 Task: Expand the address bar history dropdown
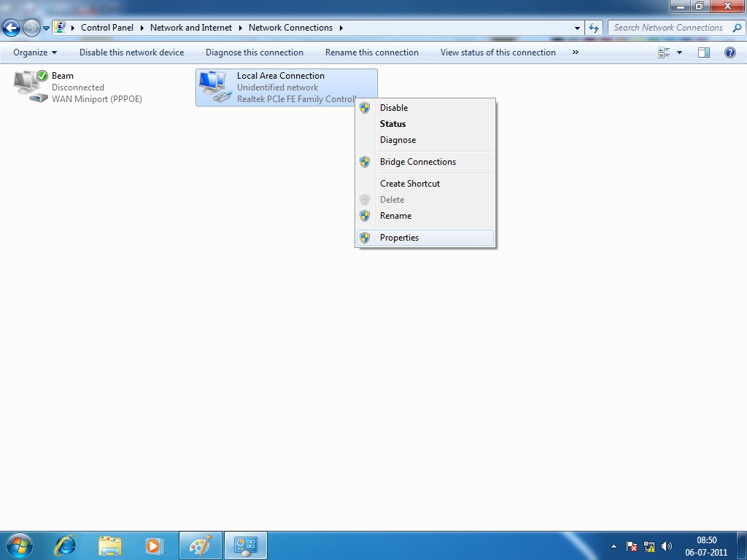point(577,28)
